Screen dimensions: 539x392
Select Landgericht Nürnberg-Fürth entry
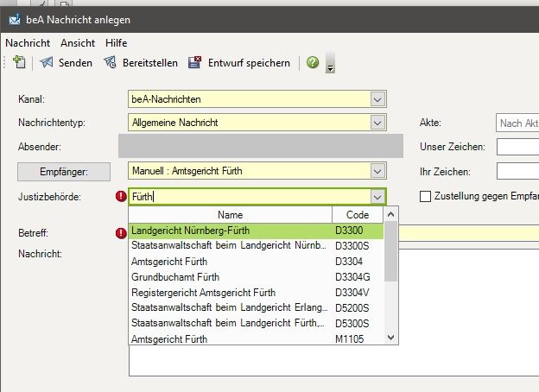pyautogui.click(x=256, y=231)
